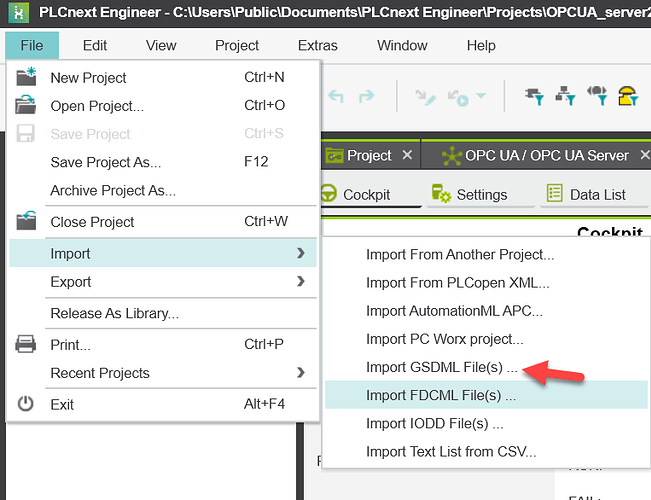Click the PLCnext Engineer app logo
This screenshot has height=500, width=651.
click(19, 13)
